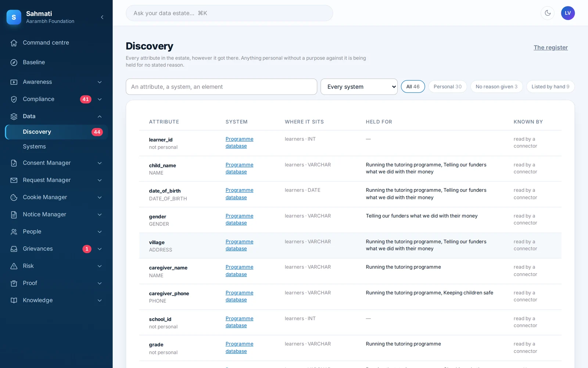The height and width of the screenshot is (368, 588).
Task: Click the Proof icon in the sidebar
Action: [14, 283]
